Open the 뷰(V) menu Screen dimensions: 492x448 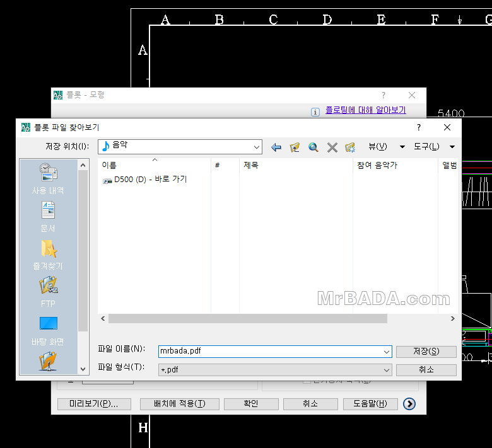377,146
